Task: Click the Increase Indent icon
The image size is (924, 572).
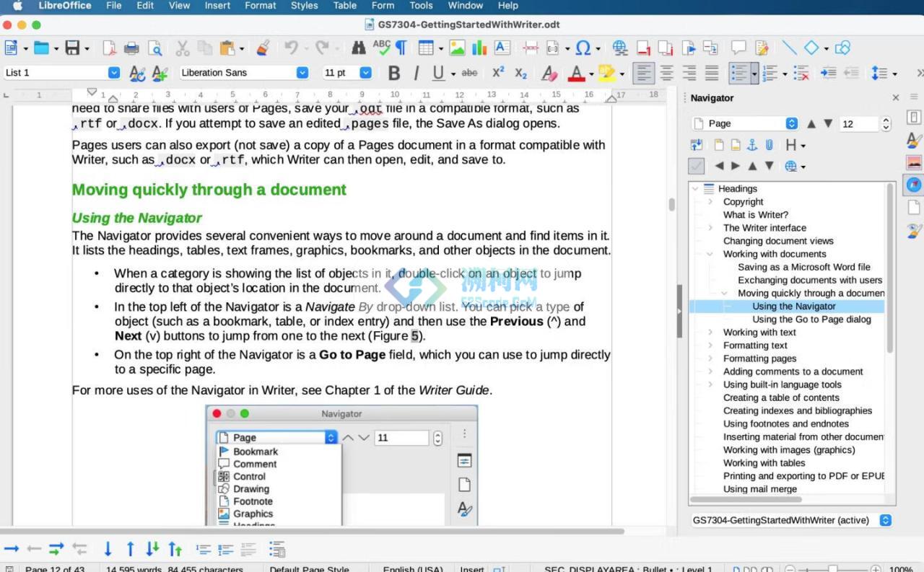Action: [x=829, y=73]
